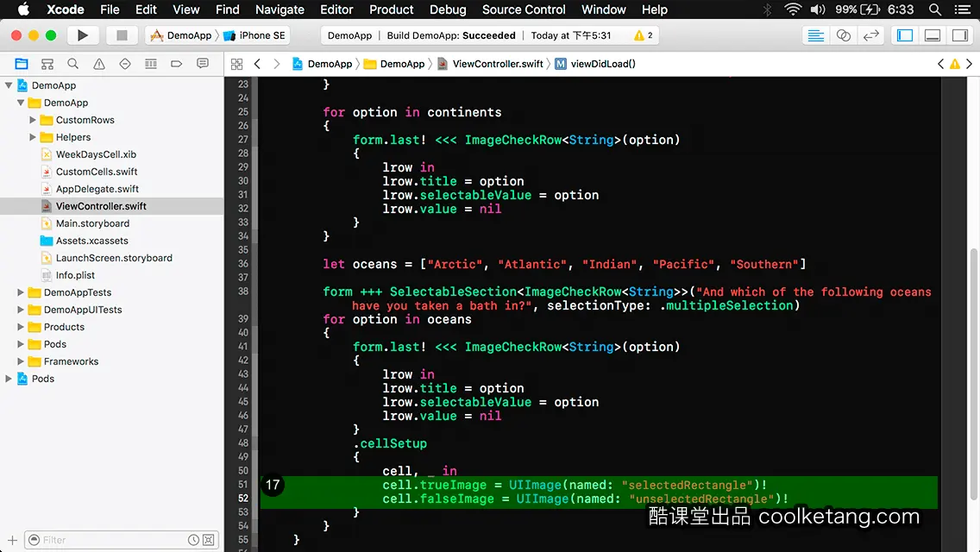Viewport: 980px width, 552px height.
Task: Run the DemoApp build
Action: (x=82, y=35)
